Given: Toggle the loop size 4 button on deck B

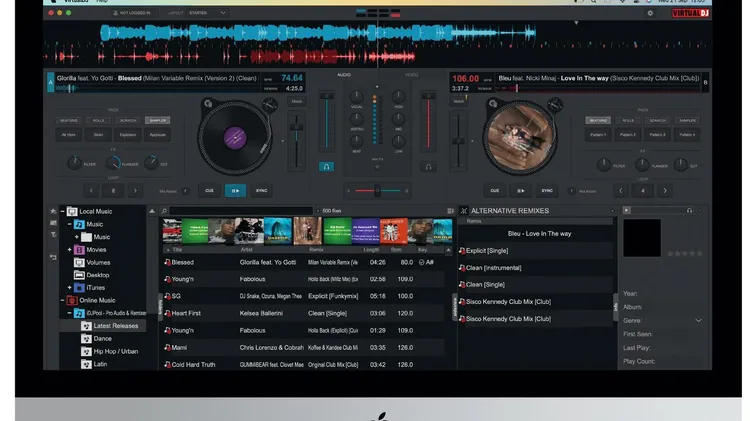Looking at the screenshot, I should pyautogui.click(x=643, y=190).
